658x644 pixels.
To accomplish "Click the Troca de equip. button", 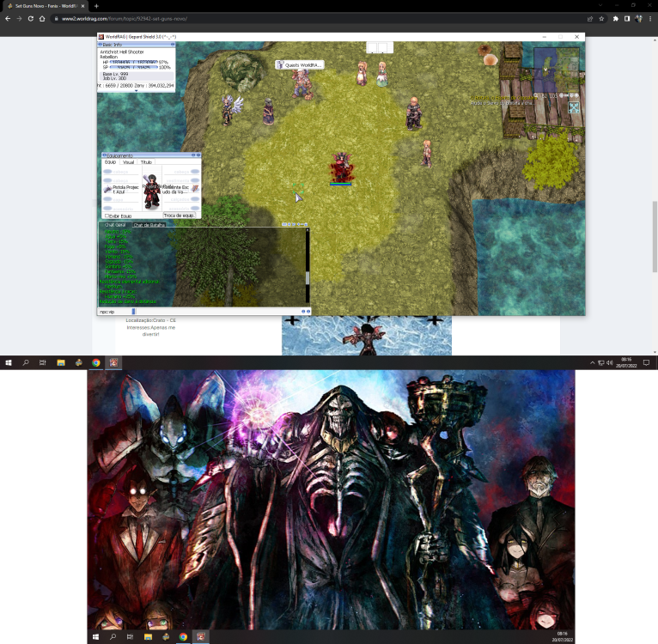I will (179, 216).
